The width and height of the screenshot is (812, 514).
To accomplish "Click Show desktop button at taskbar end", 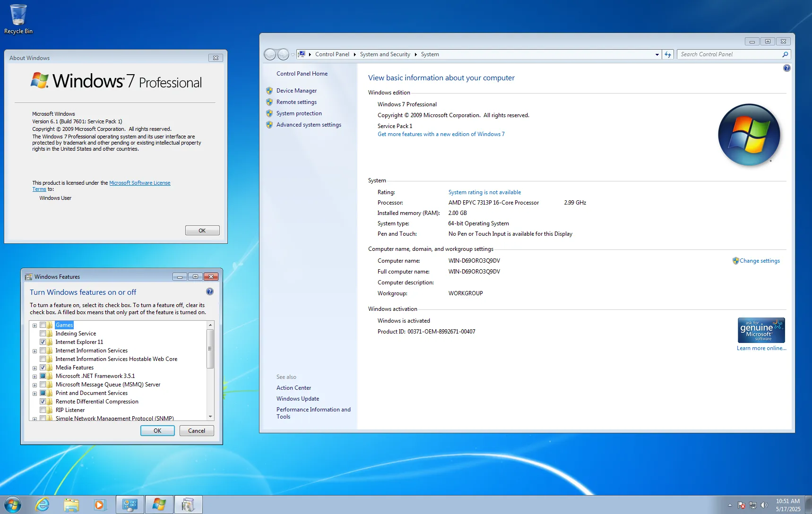I will pos(808,505).
